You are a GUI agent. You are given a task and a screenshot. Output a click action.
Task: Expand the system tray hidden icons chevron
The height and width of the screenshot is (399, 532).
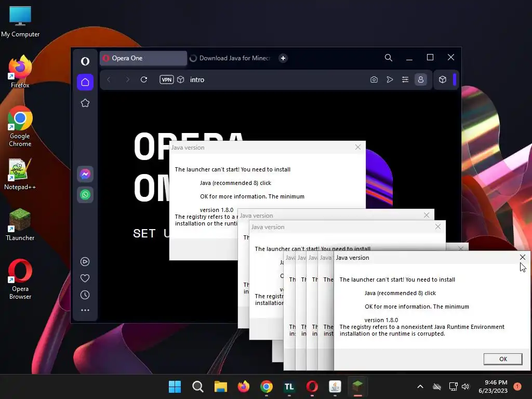420,387
